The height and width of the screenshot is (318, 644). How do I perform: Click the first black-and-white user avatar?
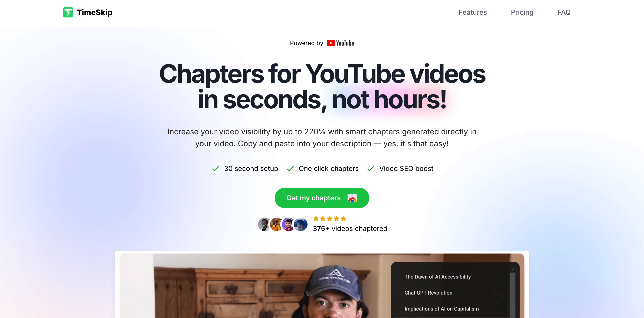[x=264, y=224]
